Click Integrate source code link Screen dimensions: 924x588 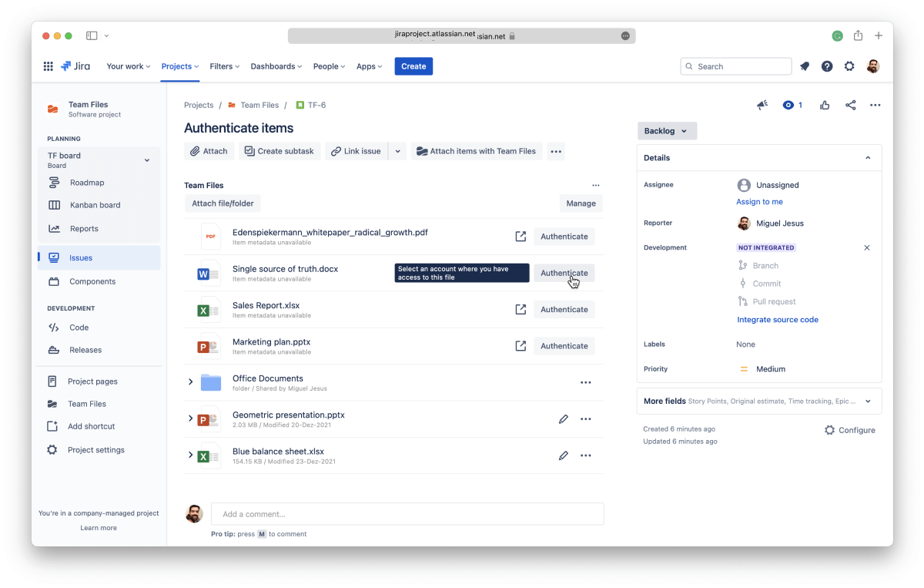pyautogui.click(x=778, y=320)
